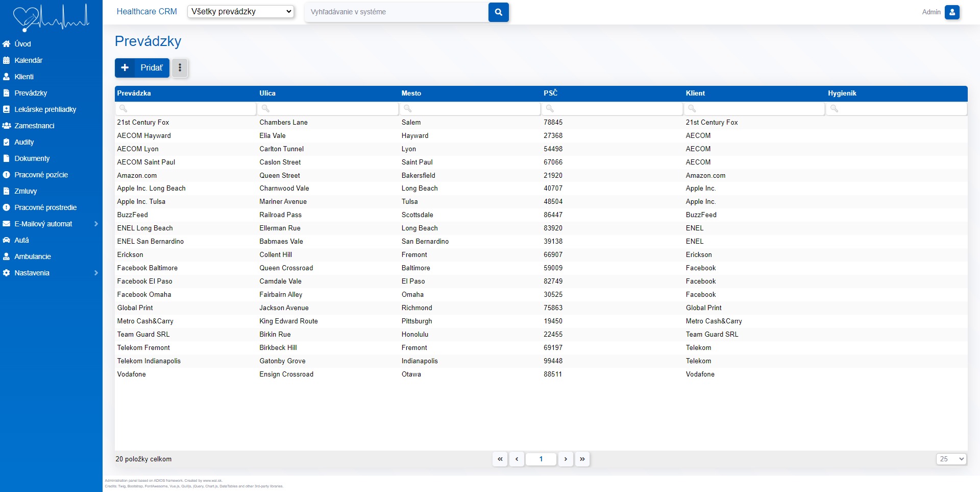Open the Všetky prevádzky dropdown
Screen dimensions: 980x492
[x=241, y=12]
